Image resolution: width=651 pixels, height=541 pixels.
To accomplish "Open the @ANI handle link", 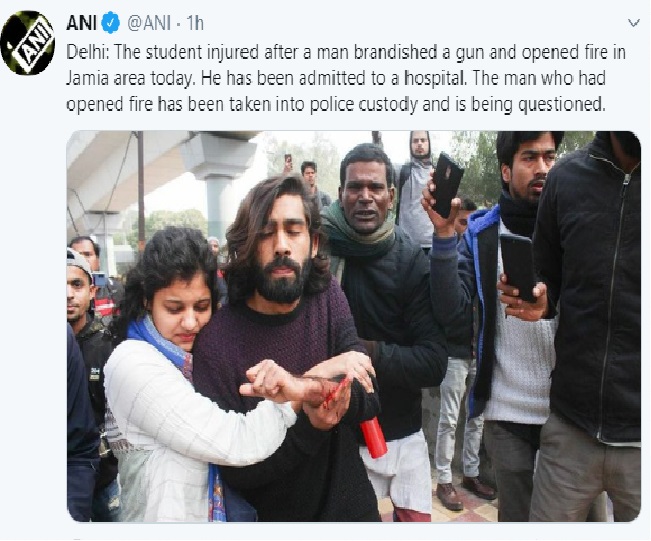I will pos(149,24).
